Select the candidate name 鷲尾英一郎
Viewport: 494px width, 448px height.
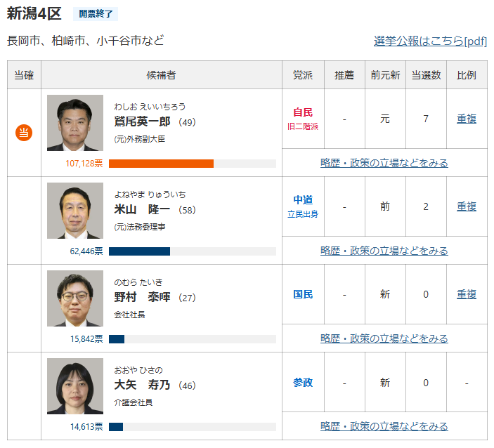[x=142, y=121]
